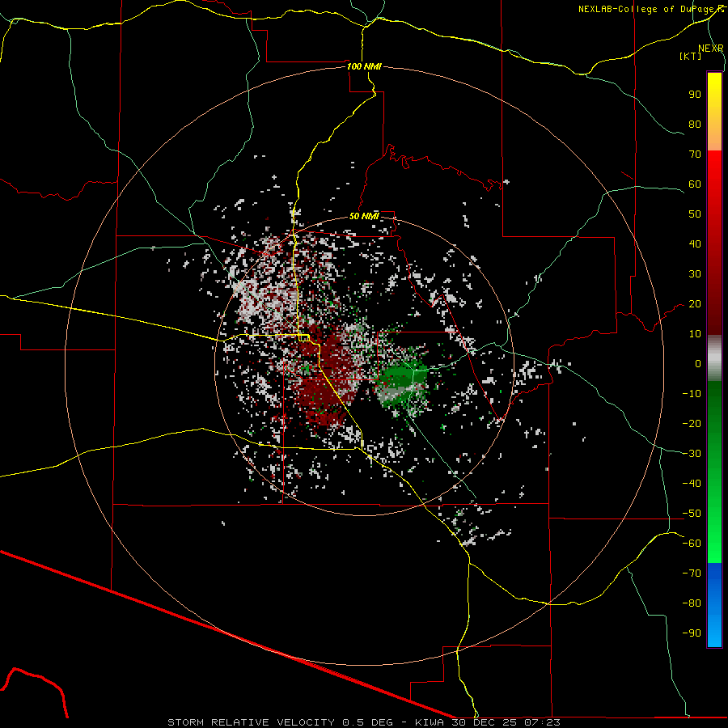Click the positive 80 scale value

pos(695,125)
